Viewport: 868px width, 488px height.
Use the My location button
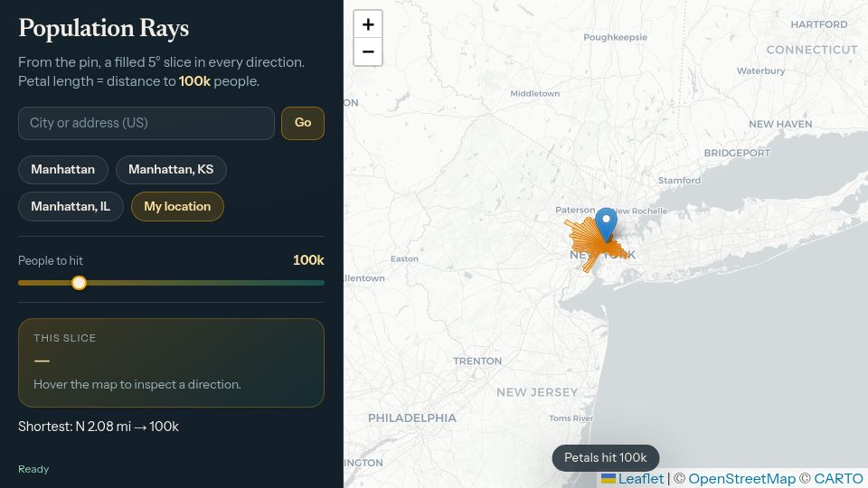(x=178, y=206)
